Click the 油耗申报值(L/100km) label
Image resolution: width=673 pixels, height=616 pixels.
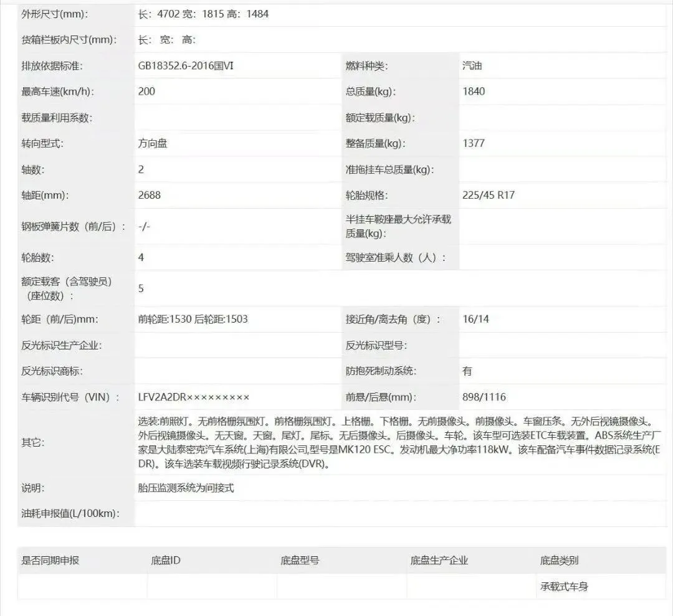coord(70,513)
